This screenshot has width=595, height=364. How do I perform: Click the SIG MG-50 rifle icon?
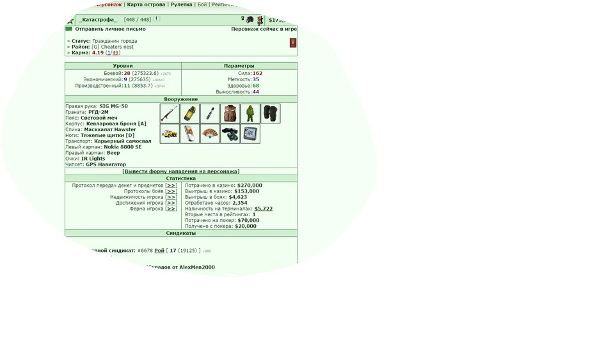pyautogui.click(x=170, y=113)
